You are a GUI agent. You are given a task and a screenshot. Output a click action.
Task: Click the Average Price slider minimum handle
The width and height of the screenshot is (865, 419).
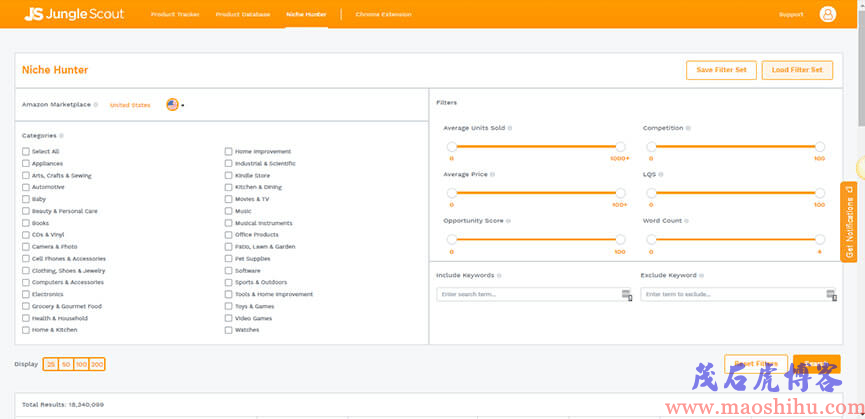pos(452,193)
